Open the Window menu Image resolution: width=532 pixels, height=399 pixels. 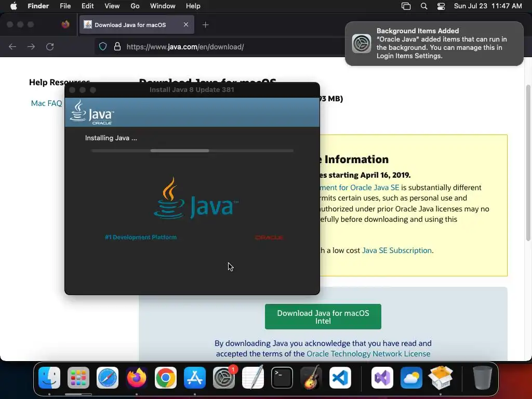163,6
